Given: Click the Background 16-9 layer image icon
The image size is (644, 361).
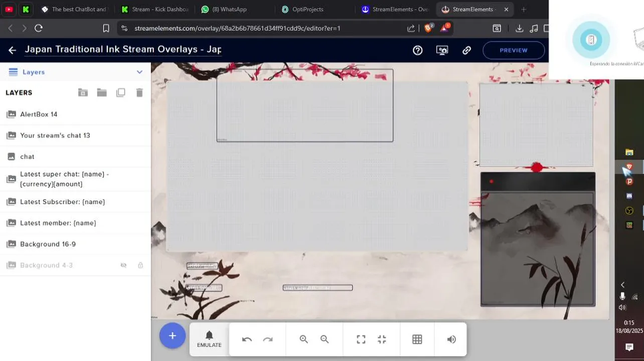Looking at the screenshot, I should pyautogui.click(x=11, y=244).
